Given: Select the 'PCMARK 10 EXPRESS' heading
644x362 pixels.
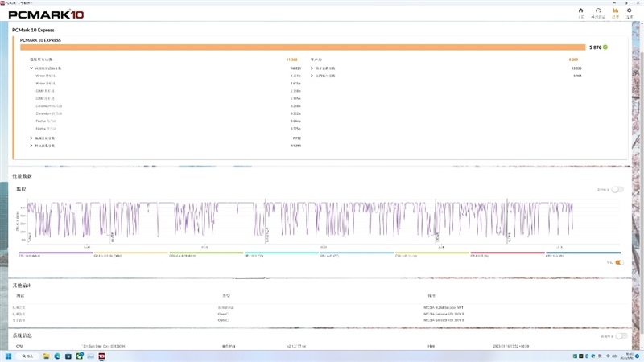Looking at the screenshot, I should pos(40,40).
